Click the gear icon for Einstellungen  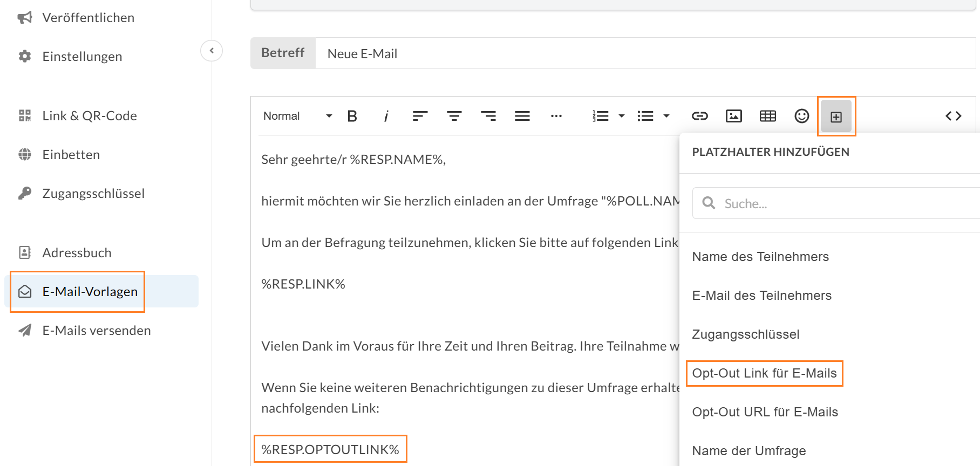pyautogui.click(x=25, y=57)
